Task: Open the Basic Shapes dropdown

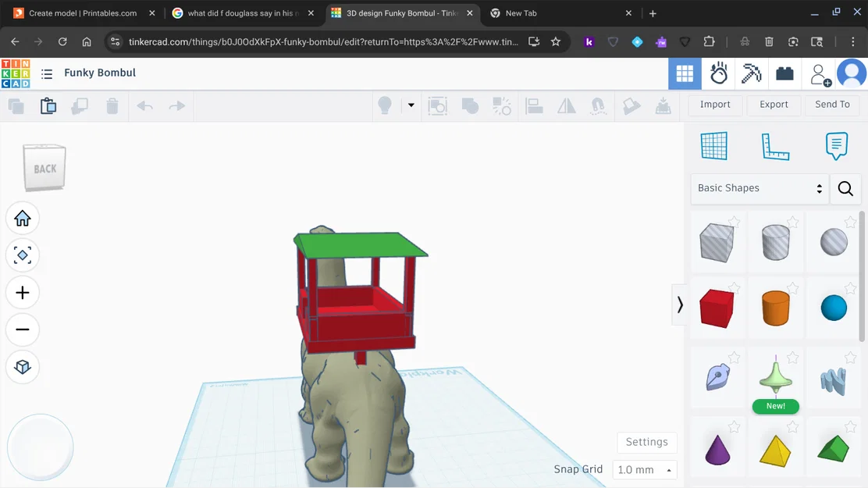Action: [x=757, y=188]
